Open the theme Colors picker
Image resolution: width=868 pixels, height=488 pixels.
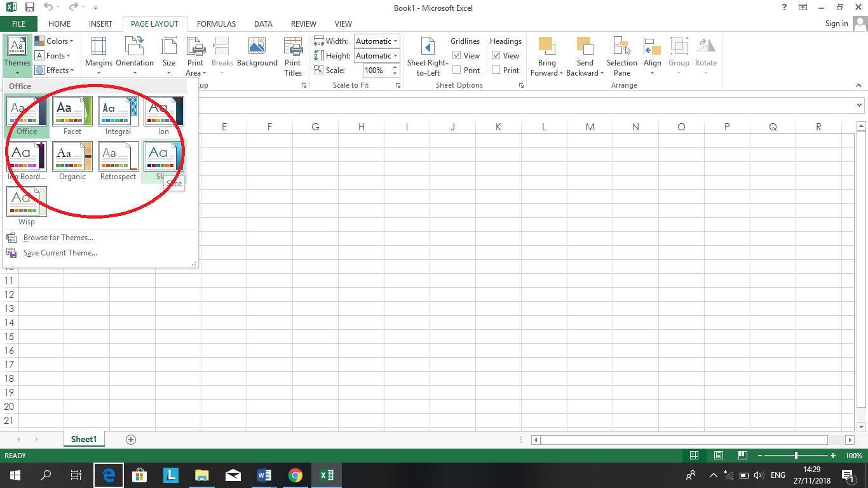click(x=55, y=41)
